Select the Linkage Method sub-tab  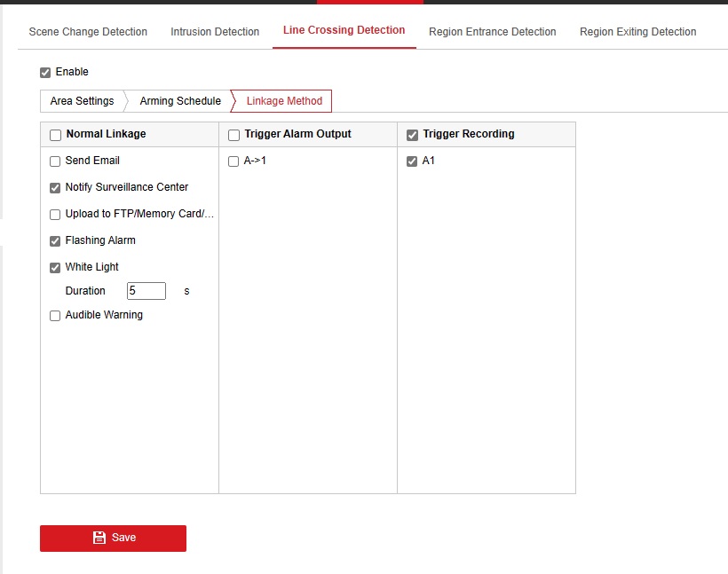(x=285, y=101)
